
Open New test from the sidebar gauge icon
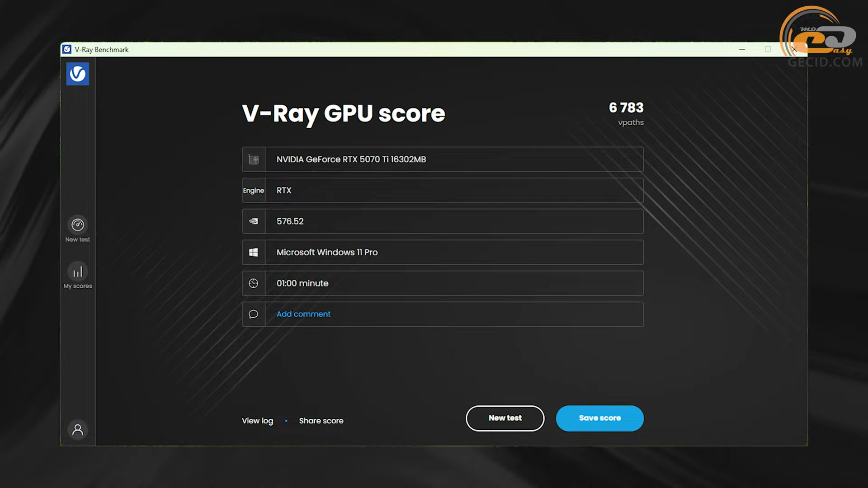[78, 225]
